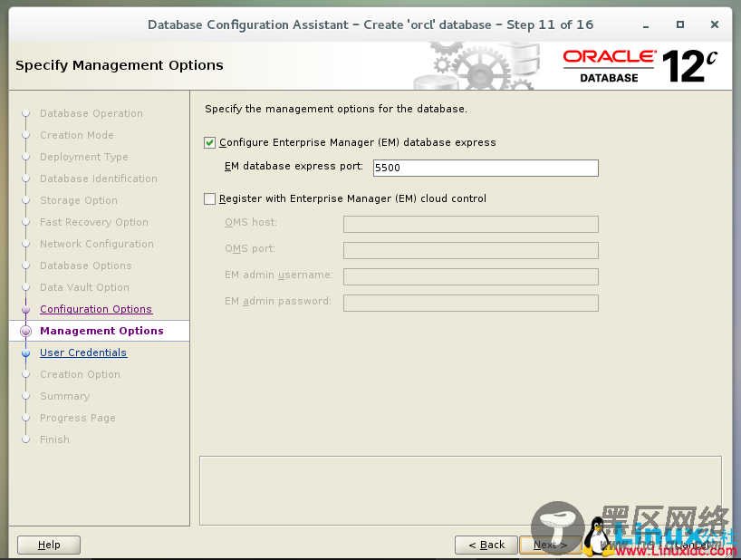Select Database Operation in the steps list

(91, 113)
